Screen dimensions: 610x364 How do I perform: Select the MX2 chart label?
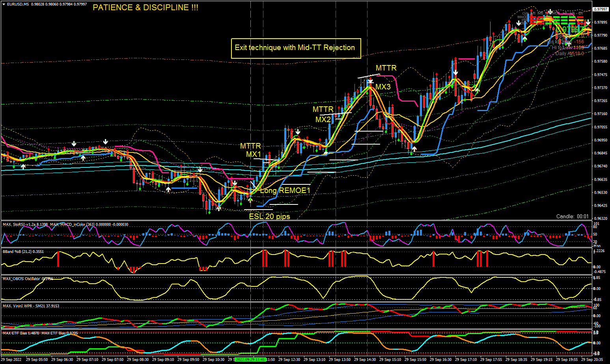pyautogui.click(x=323, y=119)
